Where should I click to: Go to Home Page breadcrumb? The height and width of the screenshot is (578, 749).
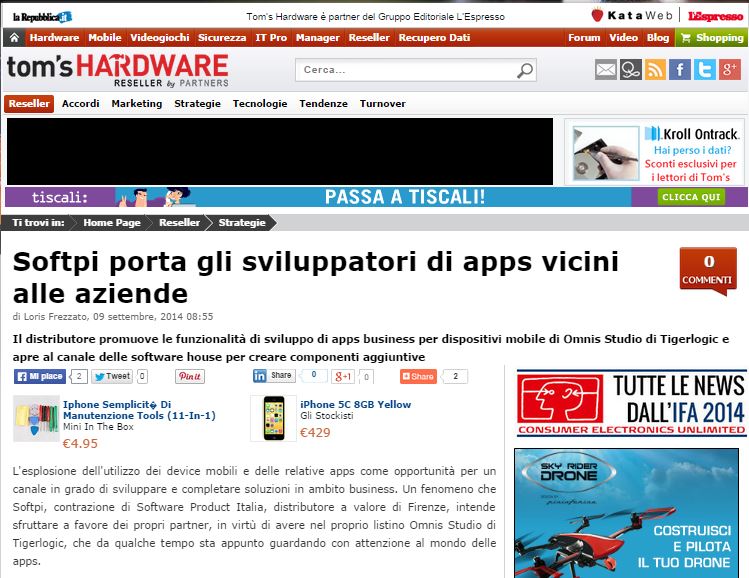coord(112,223)
